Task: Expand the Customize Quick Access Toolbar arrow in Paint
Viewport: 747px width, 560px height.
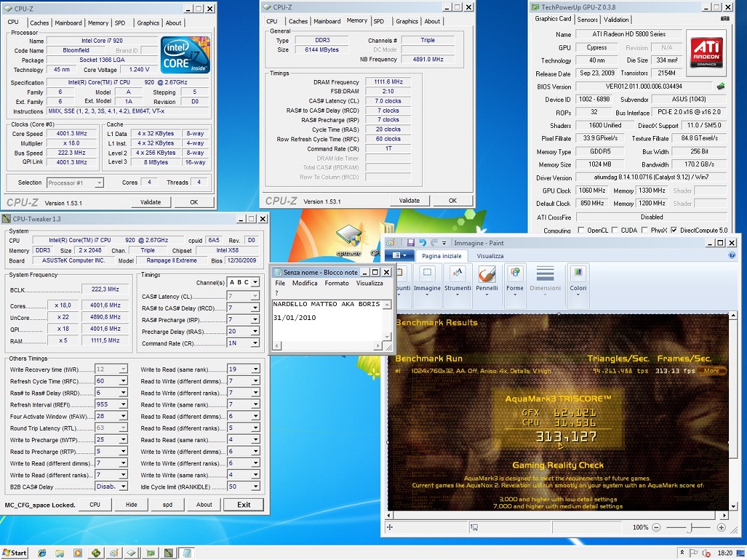Action: coord(444,243)
